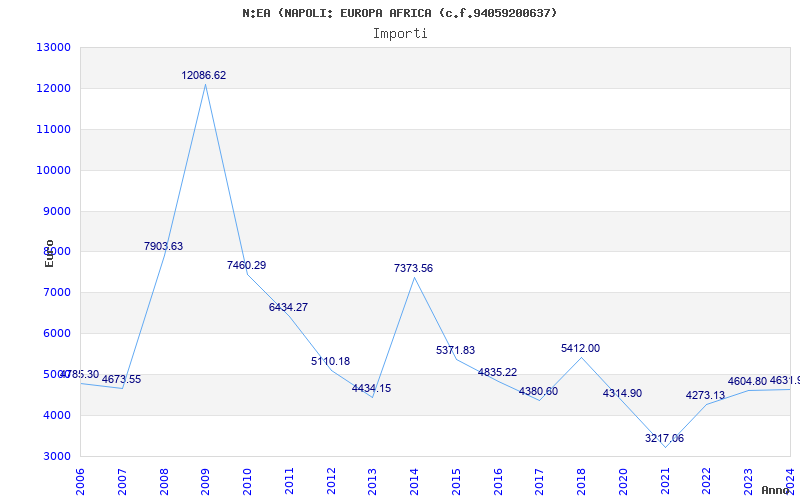Click the 7460.29 data label

point(246,265)
